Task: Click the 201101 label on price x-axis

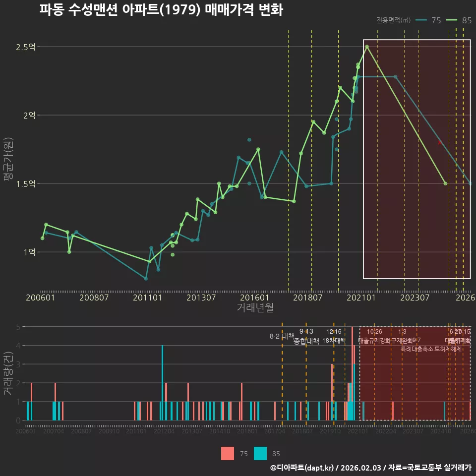Action: pos(147,297)
